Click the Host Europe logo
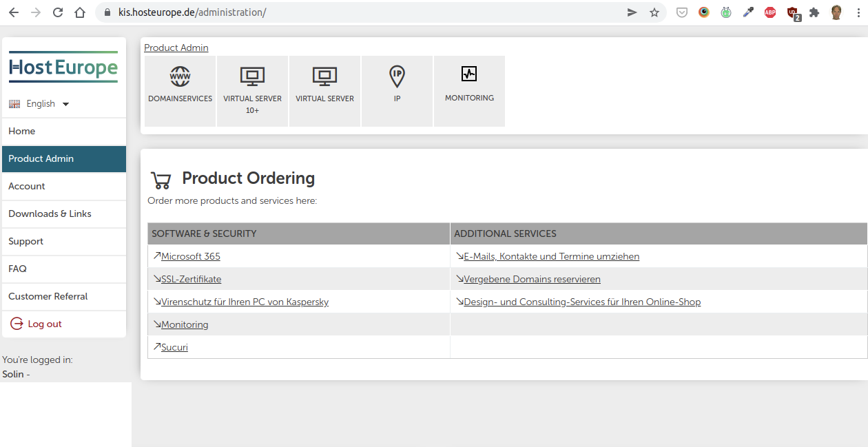This screenshot has height=447, width=868. [x=63, y=68]
